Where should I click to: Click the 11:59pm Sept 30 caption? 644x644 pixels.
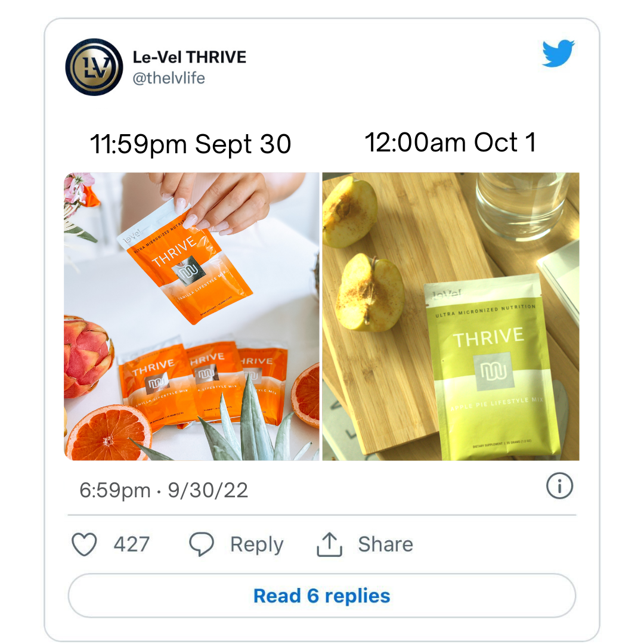tap(190, 144)
